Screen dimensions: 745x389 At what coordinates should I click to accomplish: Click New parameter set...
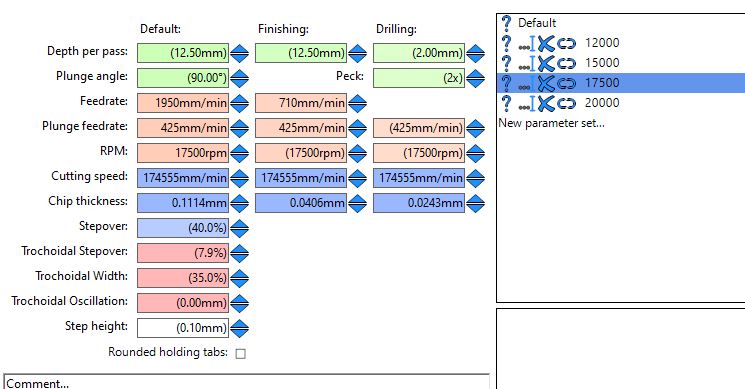[552, 123]
